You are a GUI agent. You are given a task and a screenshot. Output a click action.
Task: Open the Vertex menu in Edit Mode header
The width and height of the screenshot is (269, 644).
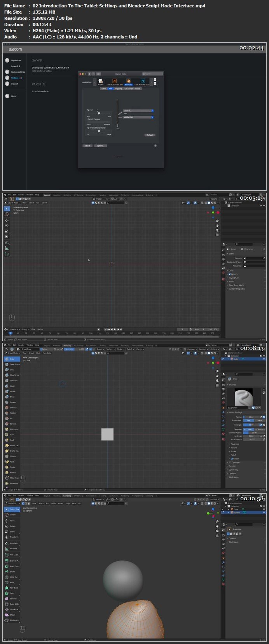pos(61,503)
